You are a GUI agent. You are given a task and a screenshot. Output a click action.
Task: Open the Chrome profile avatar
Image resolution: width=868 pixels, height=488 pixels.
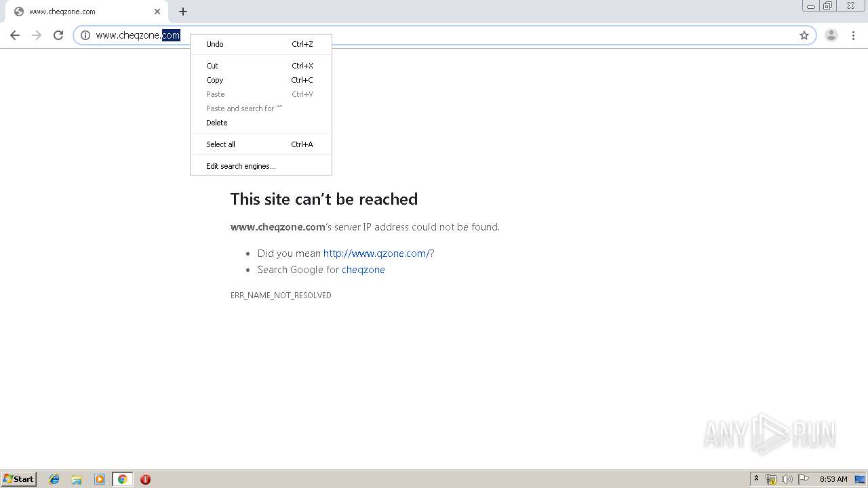831,35
